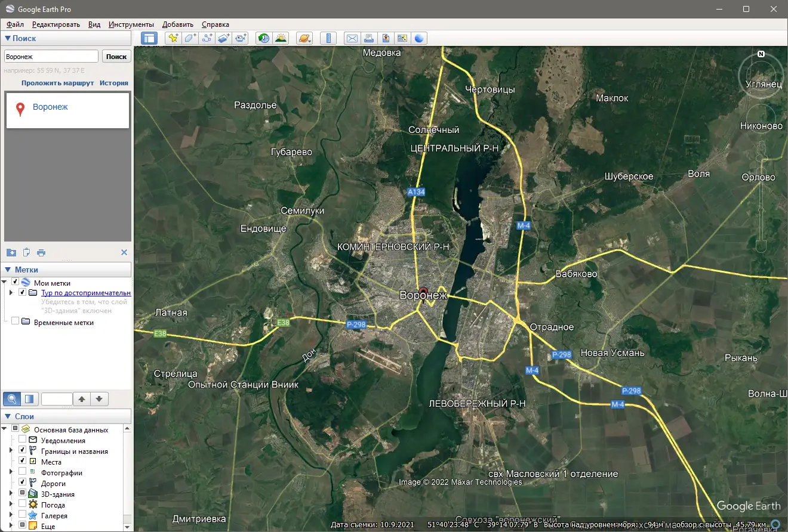Enable Погода layer checkbox
The image size is (788, 532).
tap(23, 505)
